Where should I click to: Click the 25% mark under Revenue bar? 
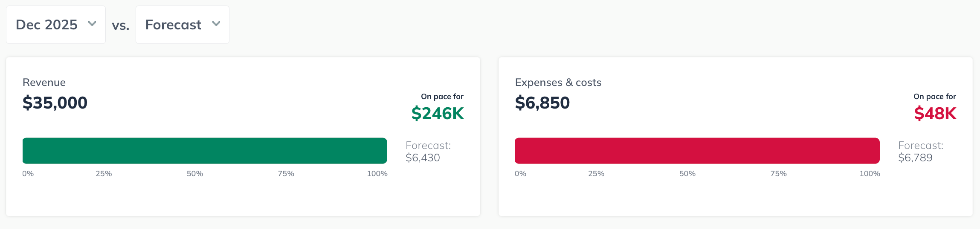(104, 174)
